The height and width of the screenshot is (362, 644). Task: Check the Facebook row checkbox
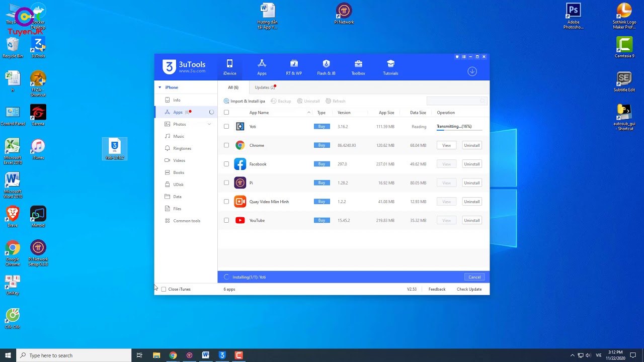click(x=226, y=164)
